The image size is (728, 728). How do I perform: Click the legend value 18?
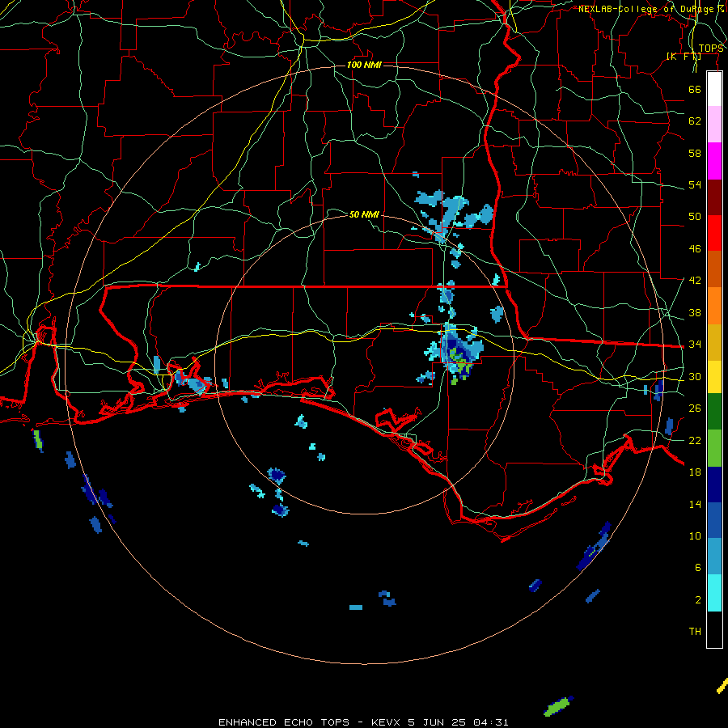(x=695, y=472)
